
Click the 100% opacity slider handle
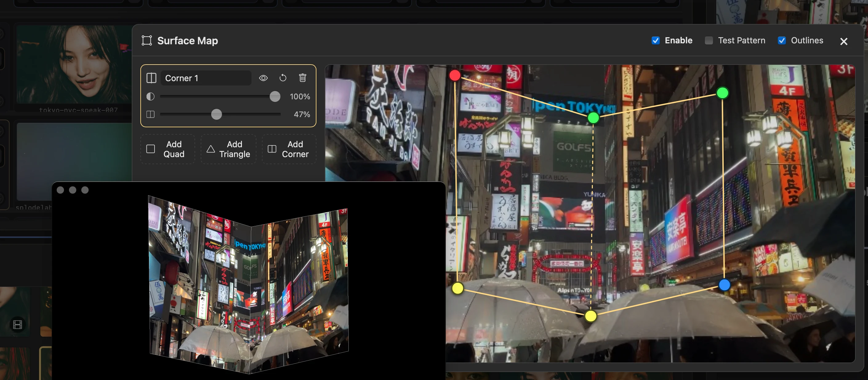pos(275,97)
